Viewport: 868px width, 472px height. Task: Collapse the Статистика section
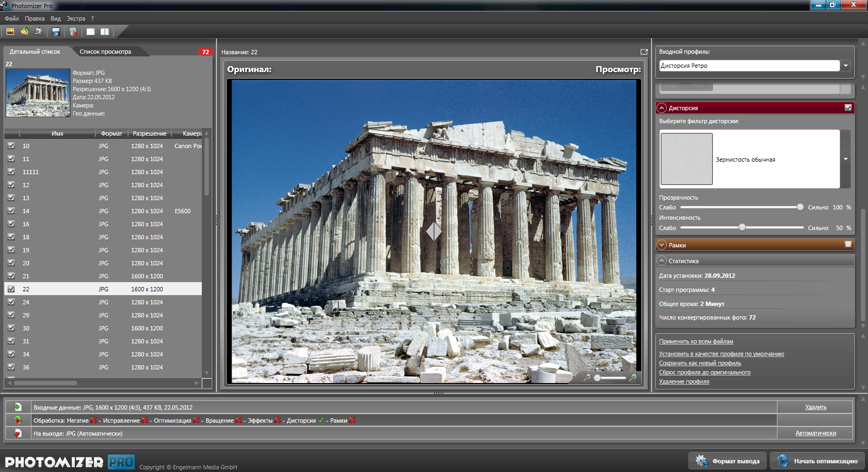point(662,261)
